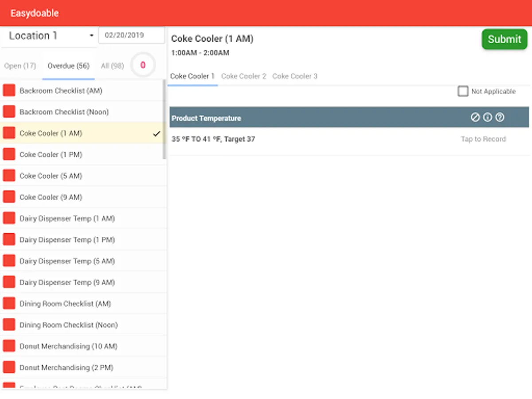This screenshot has height=399, width=532.
Task: Check the Not Applicable checkbox
Action: click(x=463, y=91)
